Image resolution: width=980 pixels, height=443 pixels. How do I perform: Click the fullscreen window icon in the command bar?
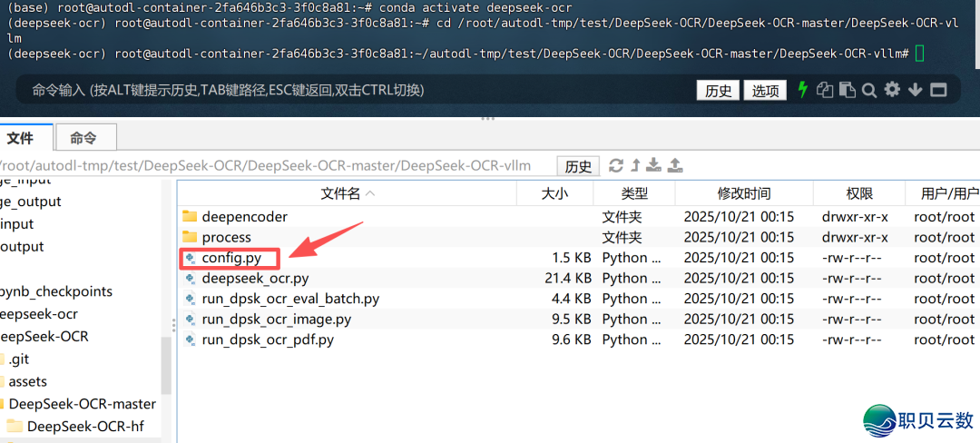[938, 90]
